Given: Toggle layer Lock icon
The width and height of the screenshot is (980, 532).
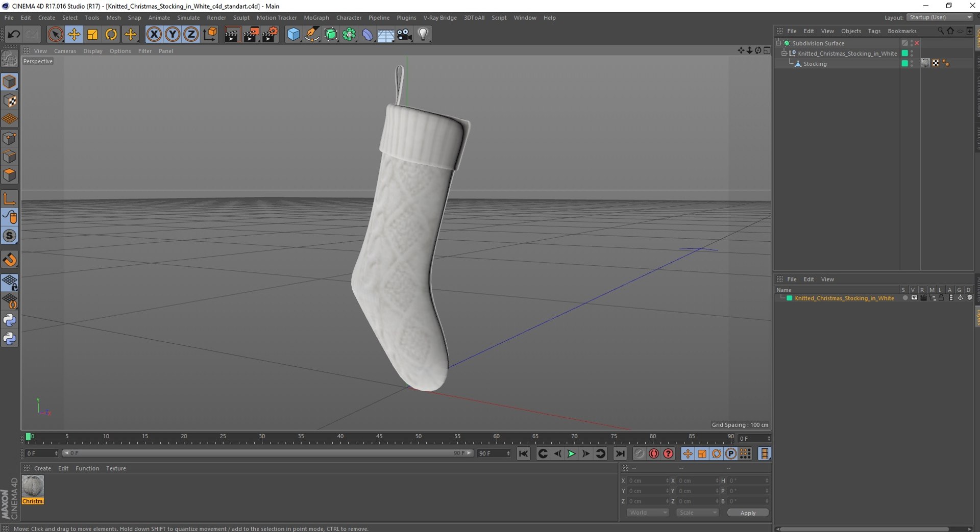Looking at the screenshot, I should tap(941, 298).
